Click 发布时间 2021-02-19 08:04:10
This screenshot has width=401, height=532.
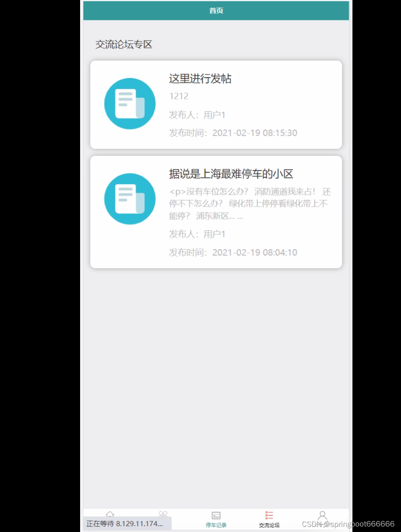click(x=233, y=252)
